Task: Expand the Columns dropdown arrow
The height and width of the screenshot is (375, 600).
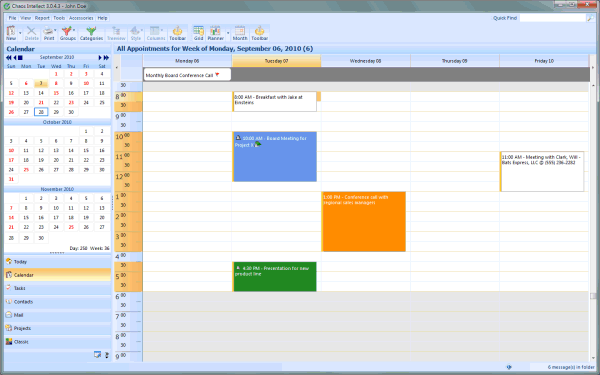Action: coord(162,30)
